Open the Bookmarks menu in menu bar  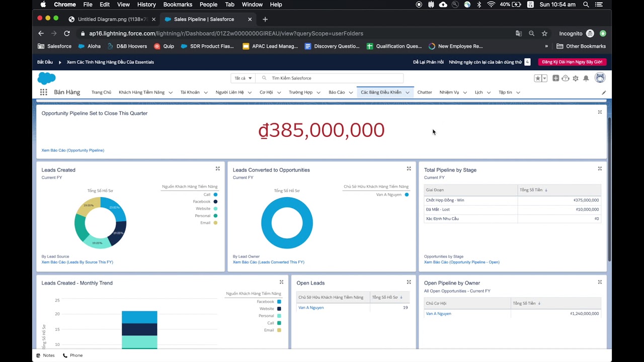[178, 5]
